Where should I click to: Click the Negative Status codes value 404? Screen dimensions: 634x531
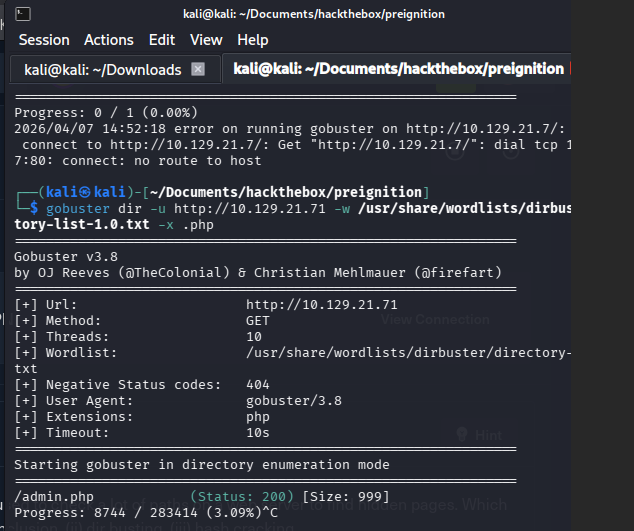tap(258, 385)
